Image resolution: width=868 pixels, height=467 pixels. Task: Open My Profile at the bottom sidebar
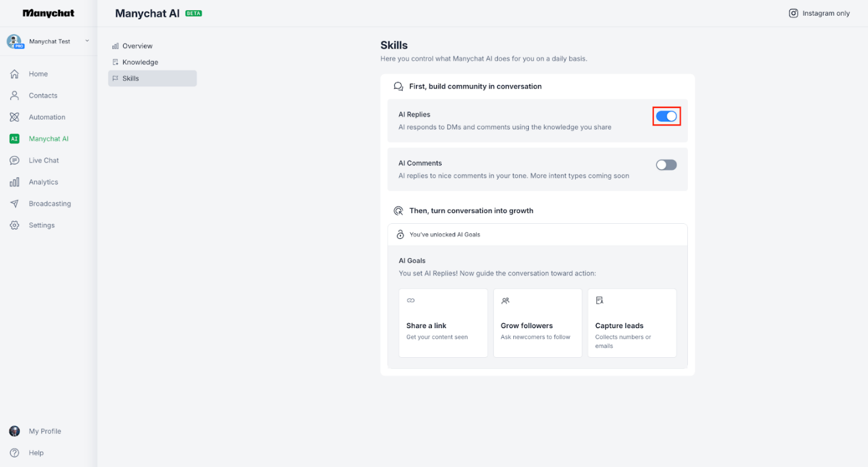[45, 431]
